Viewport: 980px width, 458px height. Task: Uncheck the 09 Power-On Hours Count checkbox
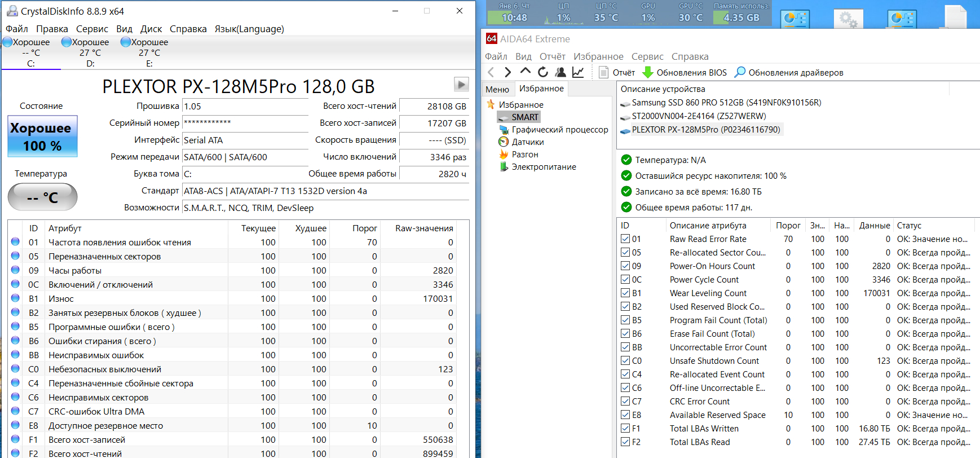click(625, 266)
